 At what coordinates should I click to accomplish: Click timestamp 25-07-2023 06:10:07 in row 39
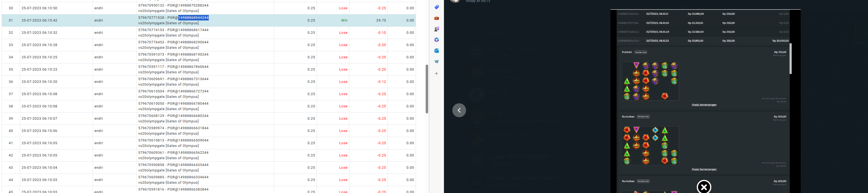[x=40, y=119]
